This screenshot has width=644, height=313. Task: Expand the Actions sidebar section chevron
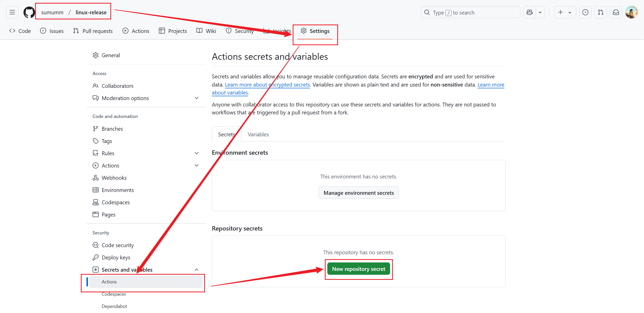point(197,165)
